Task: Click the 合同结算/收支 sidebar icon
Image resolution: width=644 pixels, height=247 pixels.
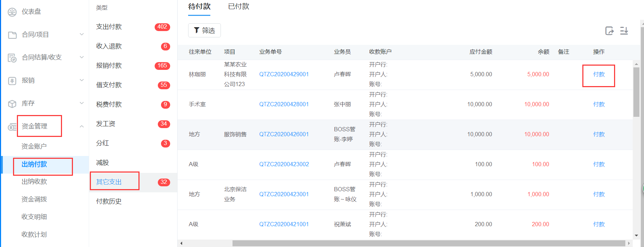Action: [12, 58]
